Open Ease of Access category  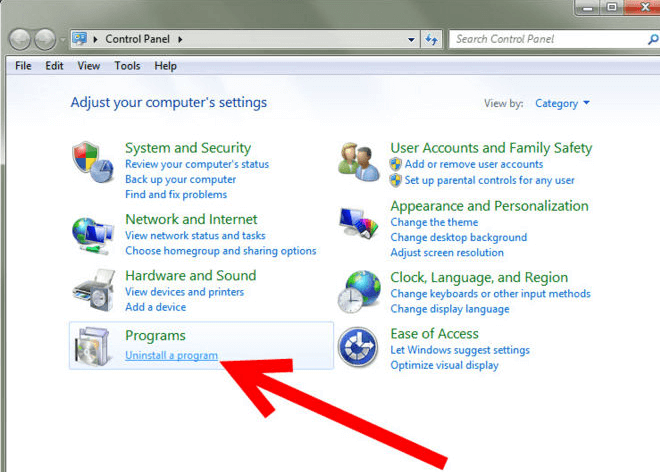434,334
